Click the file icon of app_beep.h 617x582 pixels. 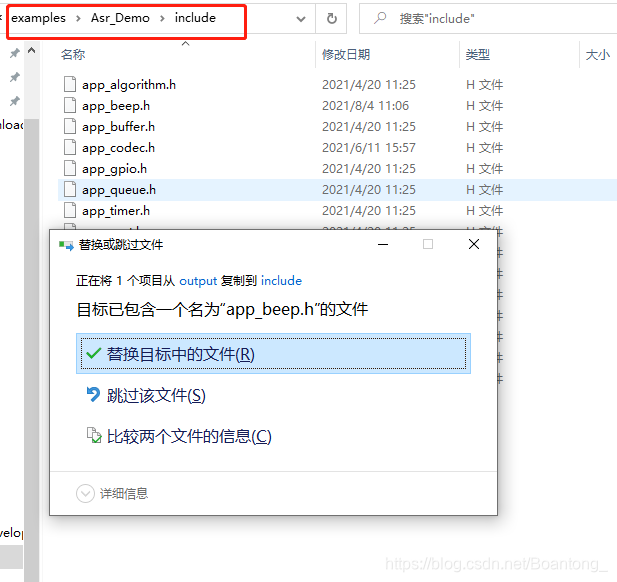pos(70,105)
